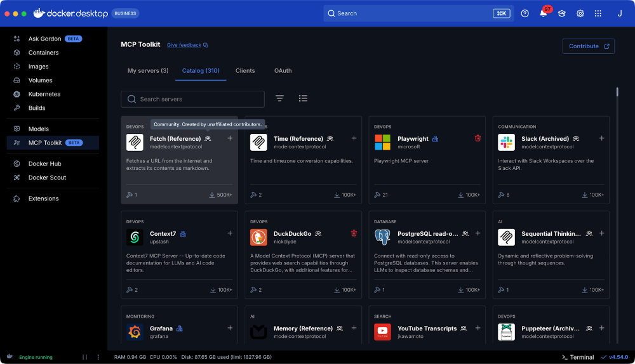The width and height of the screenshot is (635, 364).
Task: Open the help question mark icon
Action: pyautogui.click(x=525, y=13)
